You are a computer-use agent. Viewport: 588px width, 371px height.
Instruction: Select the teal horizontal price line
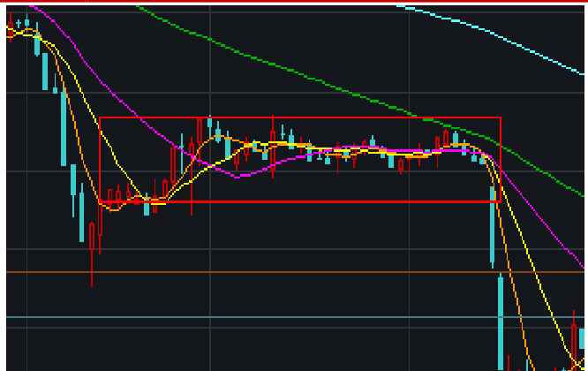click(265, 316)
